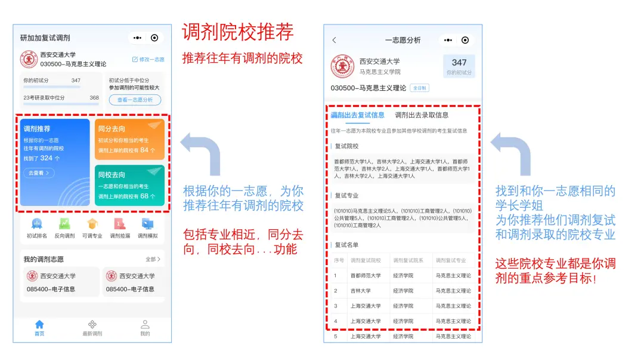The image size is (644, 363).
Task: Expand 全部 in 我的调剂志愿
Action: click(x=153, y=259)
